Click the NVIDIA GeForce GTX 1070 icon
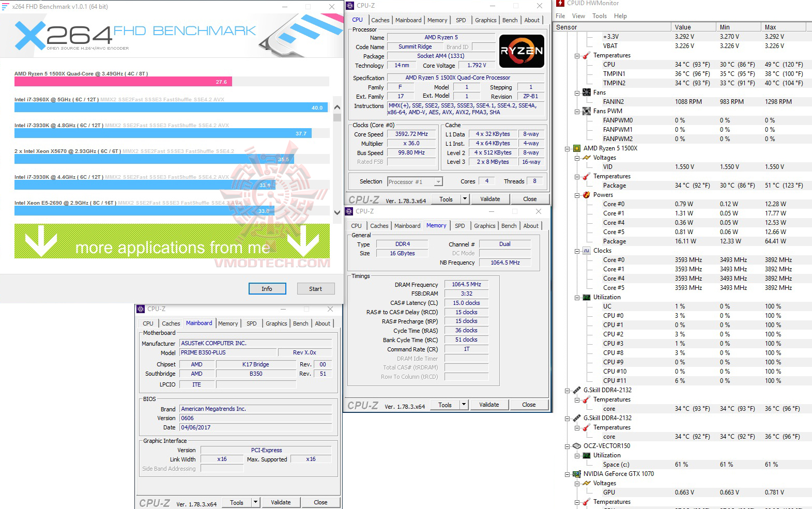Screen dimensions: 812x509 [x=577, y=474]
